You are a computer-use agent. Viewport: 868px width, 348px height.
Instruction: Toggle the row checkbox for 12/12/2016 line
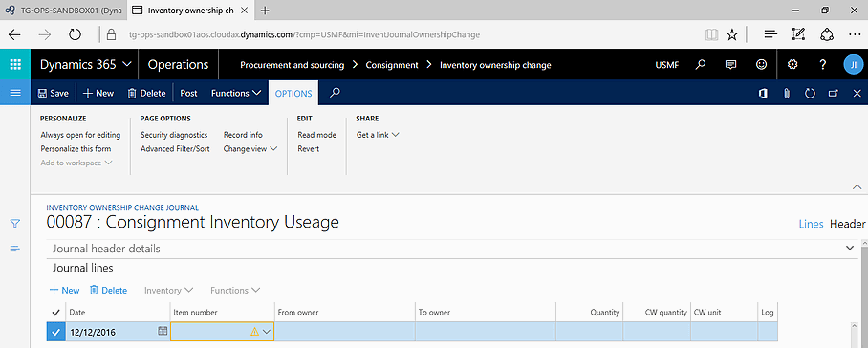[x=55, y=332]
